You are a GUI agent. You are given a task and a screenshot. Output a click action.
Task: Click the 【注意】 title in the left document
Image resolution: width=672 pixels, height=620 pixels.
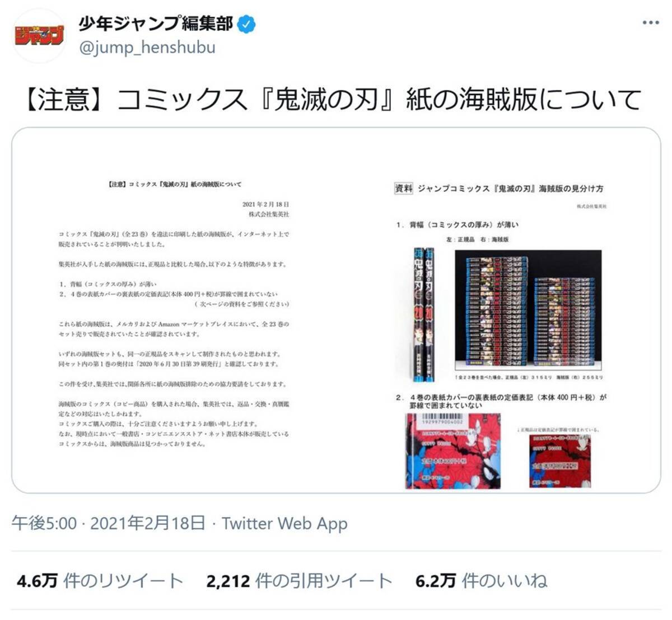click(174, 184)
